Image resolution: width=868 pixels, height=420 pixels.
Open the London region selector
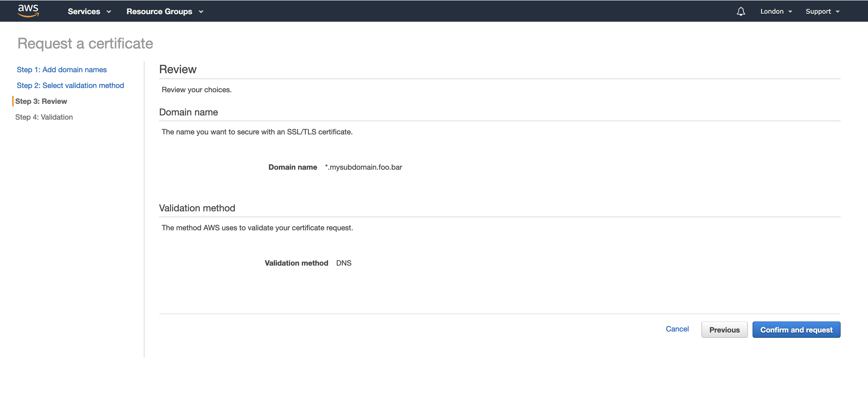(772, 11)
